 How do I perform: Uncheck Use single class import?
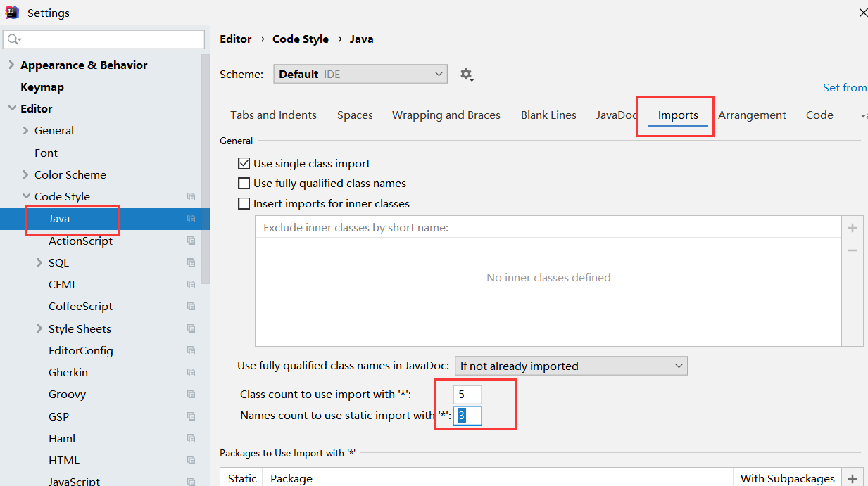244,163
